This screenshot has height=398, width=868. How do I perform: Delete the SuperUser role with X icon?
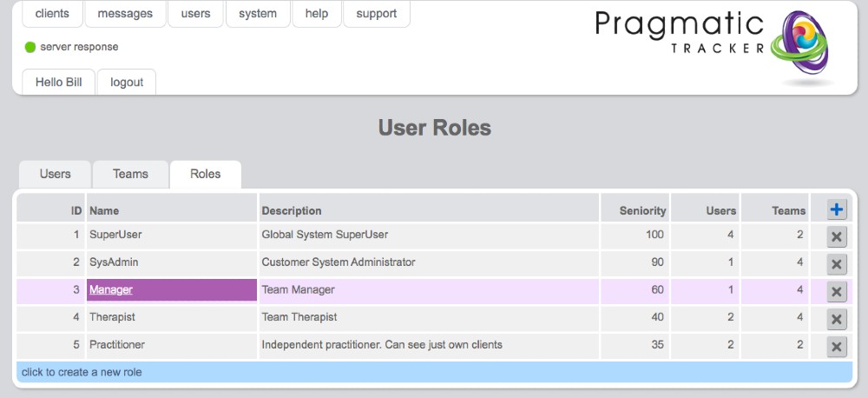(x=836, y=237)
